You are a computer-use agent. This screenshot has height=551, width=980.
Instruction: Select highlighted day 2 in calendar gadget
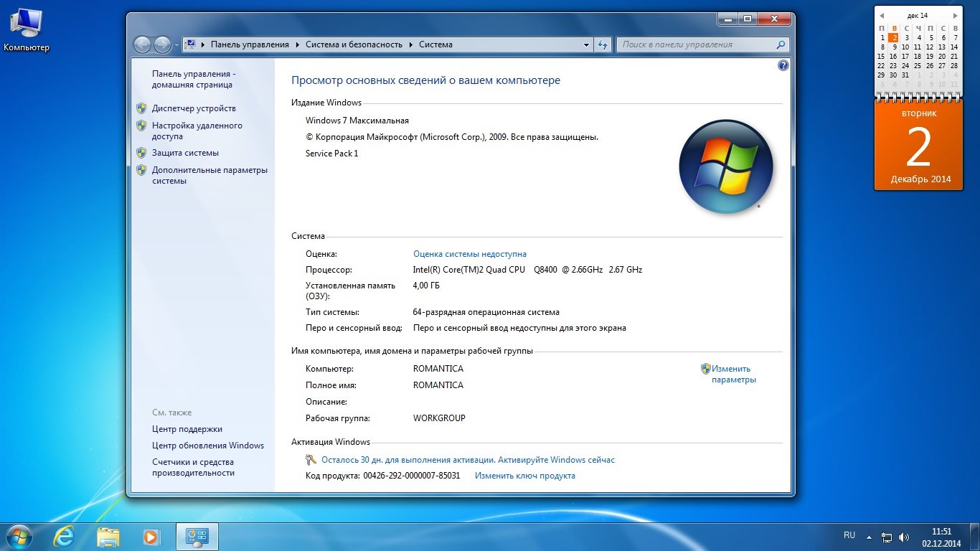click(x=894, y=37)
